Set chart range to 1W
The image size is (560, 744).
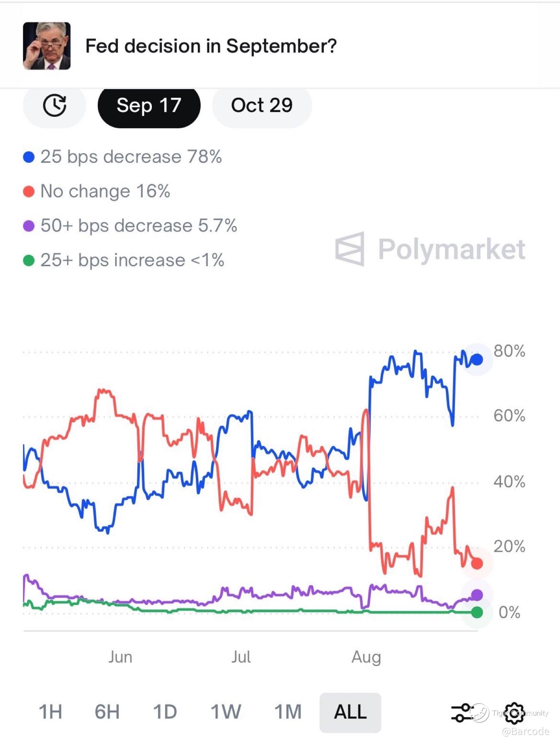coord(226,712)
